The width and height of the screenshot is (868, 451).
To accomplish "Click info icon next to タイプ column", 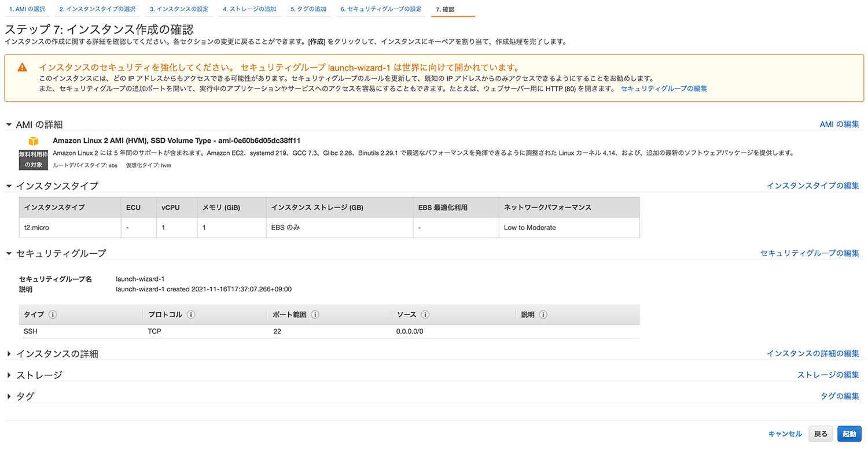I will point(53,315).
